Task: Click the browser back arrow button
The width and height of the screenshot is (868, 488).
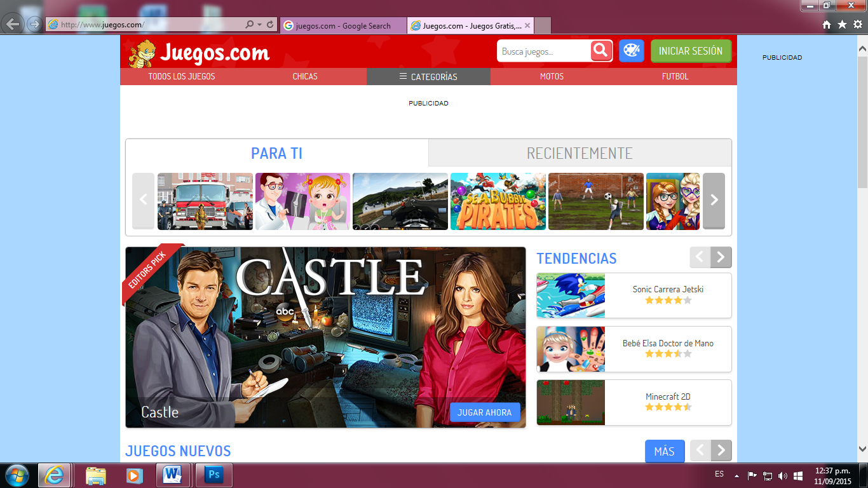Action: tap(13, 25)
